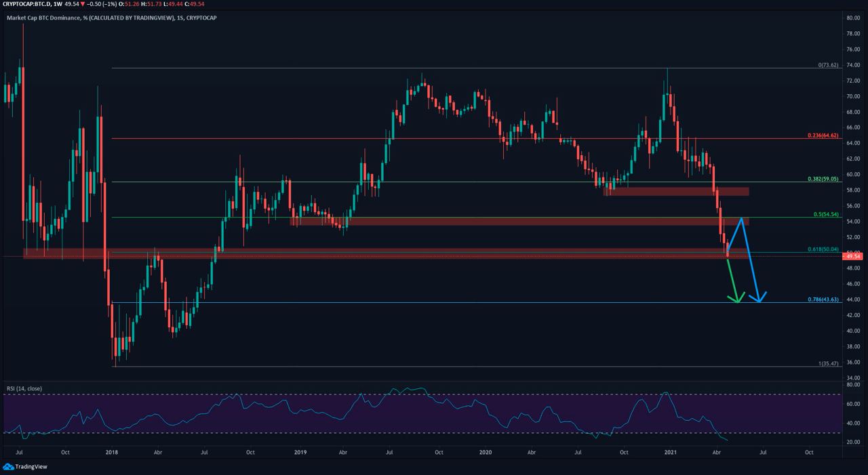The image size is (868, 475).
Task: Click the 62.00 price axis label
Action: pyautogui.click(x=852, y=159)
